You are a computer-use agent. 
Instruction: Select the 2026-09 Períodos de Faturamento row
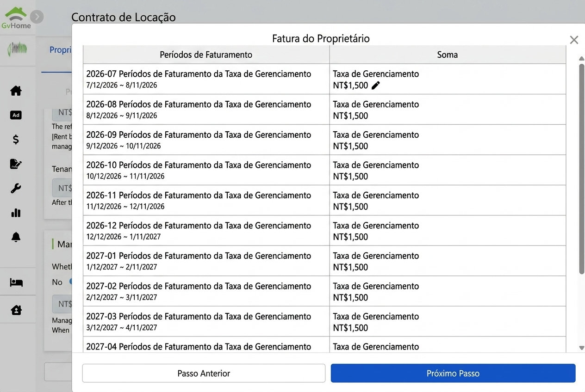(324, 140)
